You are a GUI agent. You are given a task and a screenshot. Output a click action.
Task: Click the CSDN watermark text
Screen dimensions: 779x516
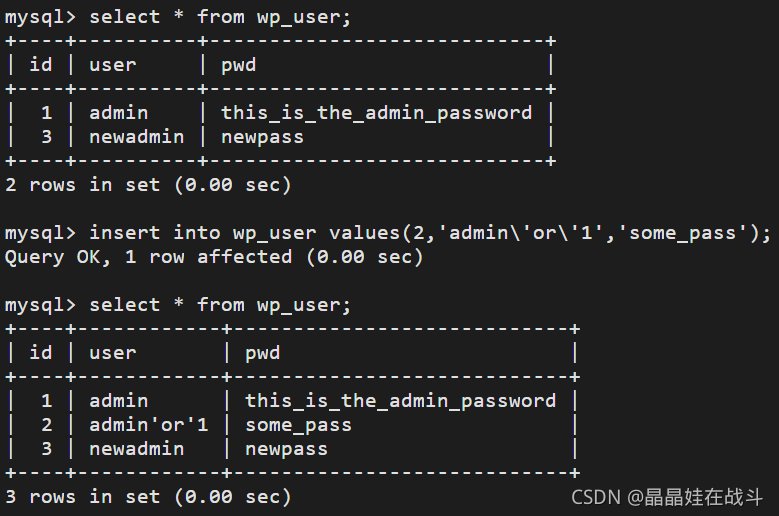coord(667,497)
